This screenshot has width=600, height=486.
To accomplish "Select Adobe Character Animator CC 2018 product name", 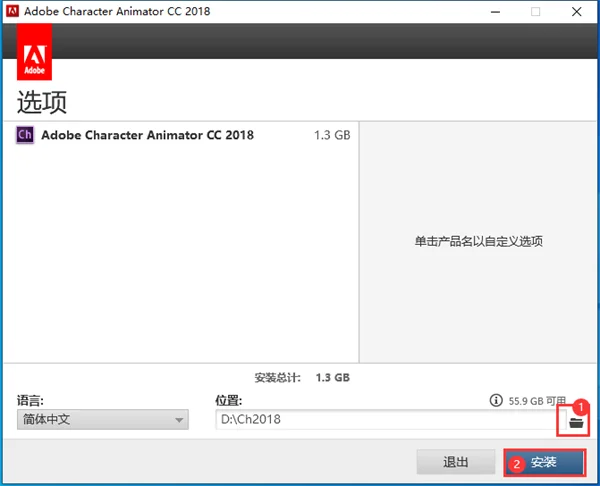I will click(147, 135).
